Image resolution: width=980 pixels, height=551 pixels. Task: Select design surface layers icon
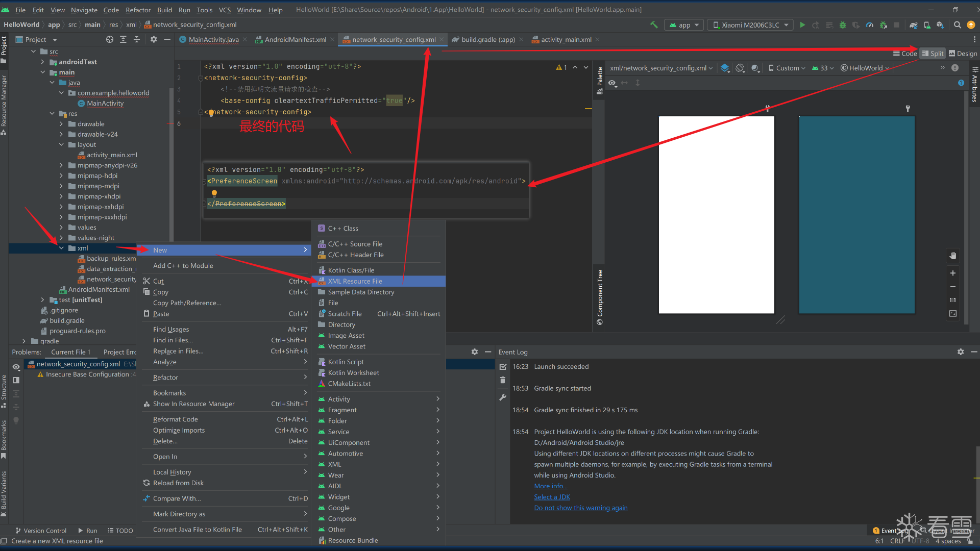(725, 68)
